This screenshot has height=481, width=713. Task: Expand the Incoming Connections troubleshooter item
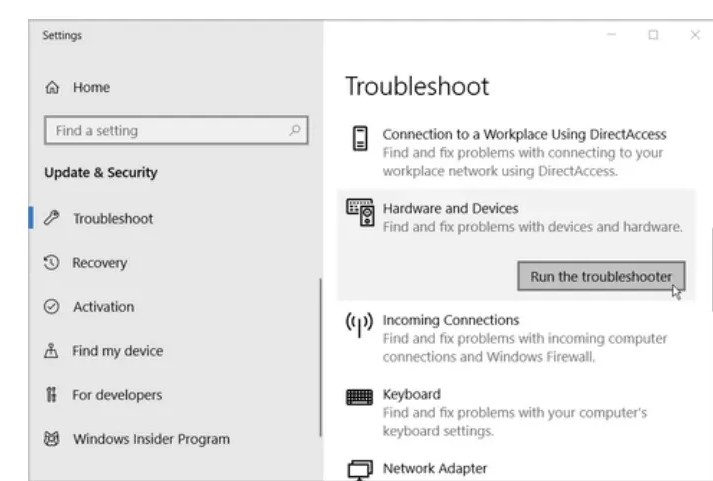pyautogui.click(x=516, y=338)
